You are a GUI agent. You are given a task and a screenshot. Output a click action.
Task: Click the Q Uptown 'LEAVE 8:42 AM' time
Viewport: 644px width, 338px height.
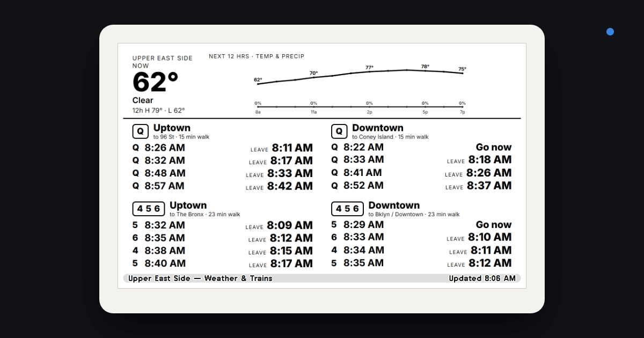tap(279, 186)
